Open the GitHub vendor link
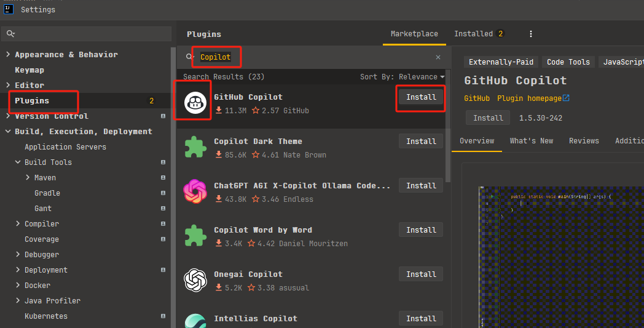Viewport: 644px width, 328px height. point(477,98)
